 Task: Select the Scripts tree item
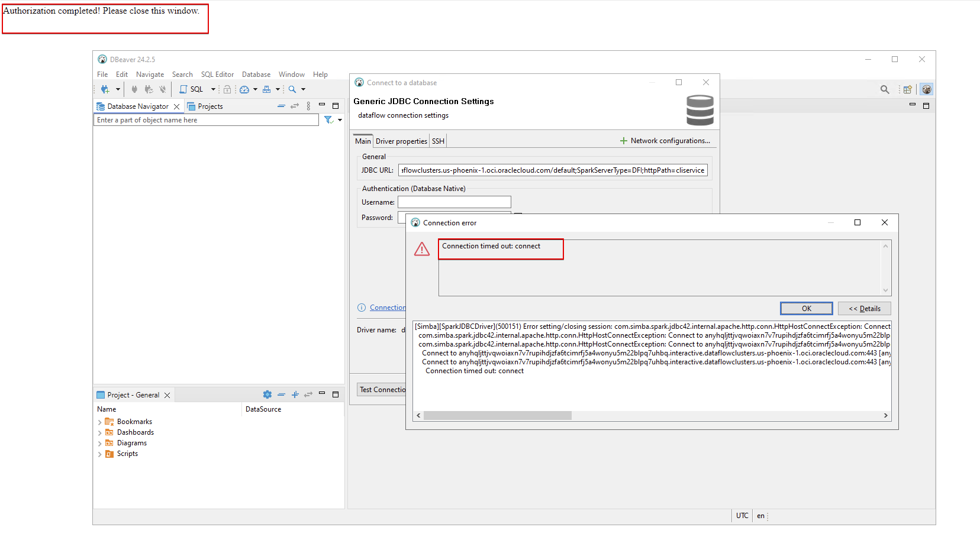pyautogui.click(x=127, y=454)
